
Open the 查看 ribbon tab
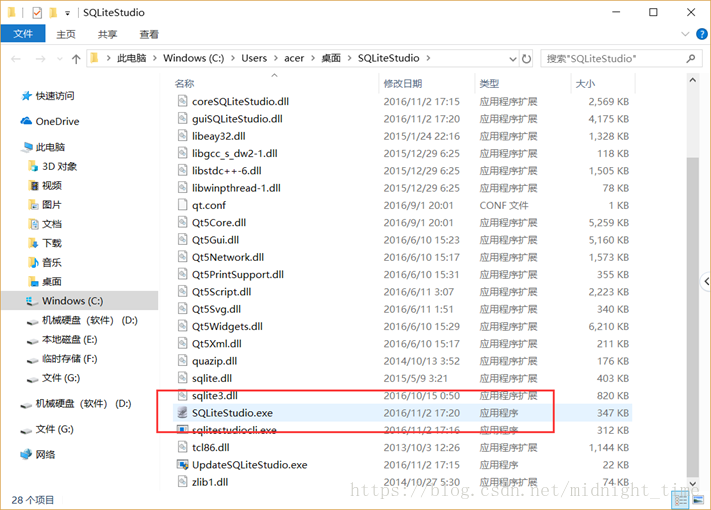[x=149, y=34]
